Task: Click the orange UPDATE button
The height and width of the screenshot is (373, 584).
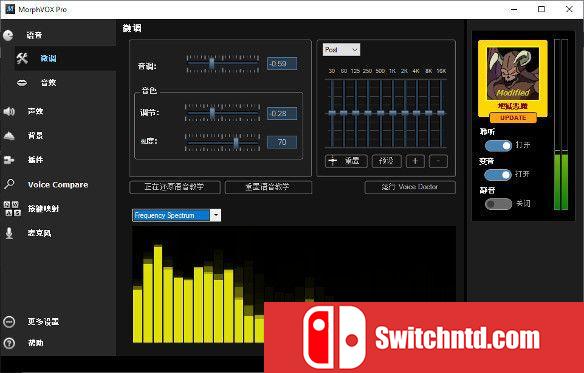Action: (x=513, y=118)
